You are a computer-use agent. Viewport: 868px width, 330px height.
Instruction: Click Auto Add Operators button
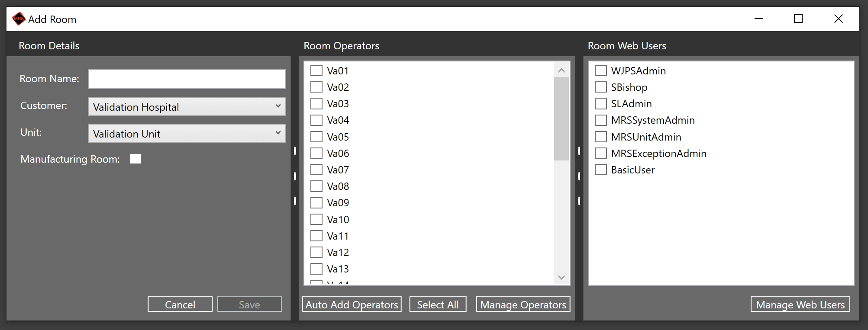click(352, 304)
